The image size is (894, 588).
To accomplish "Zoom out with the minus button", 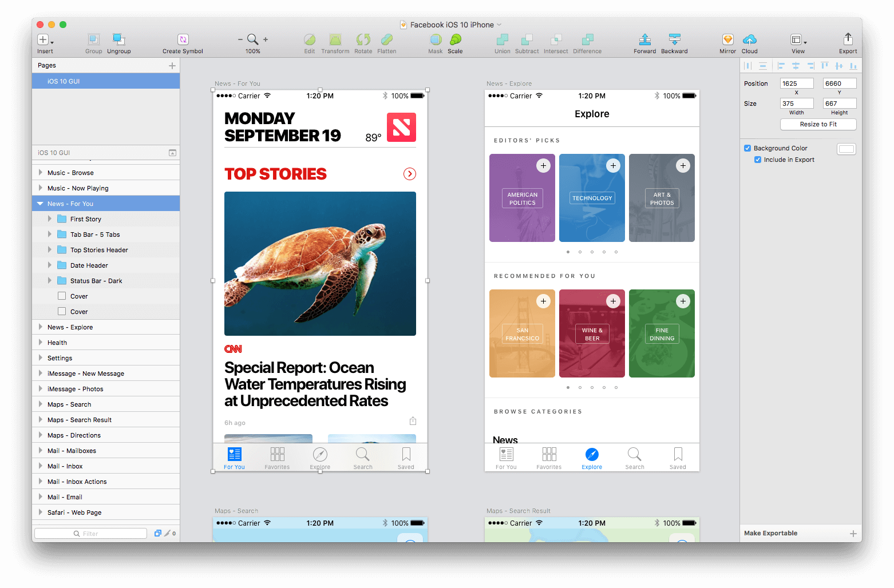I will [240, 39].
